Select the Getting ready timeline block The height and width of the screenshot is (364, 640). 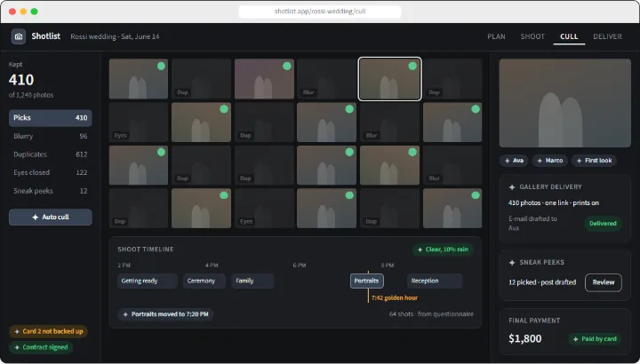(148, 281)
